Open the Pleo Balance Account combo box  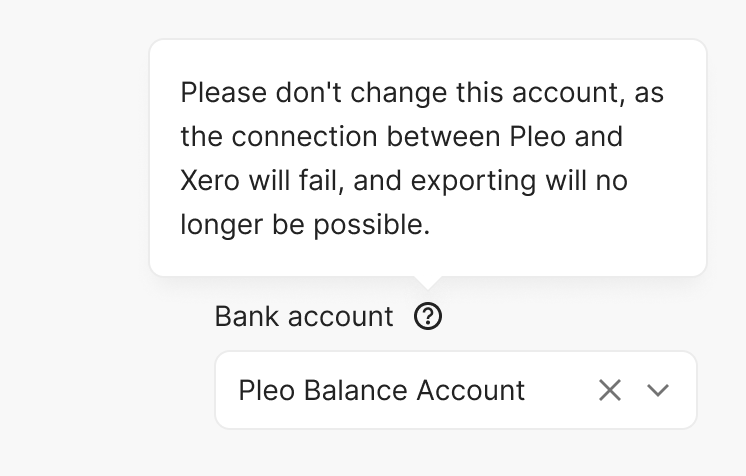point(400,390)
